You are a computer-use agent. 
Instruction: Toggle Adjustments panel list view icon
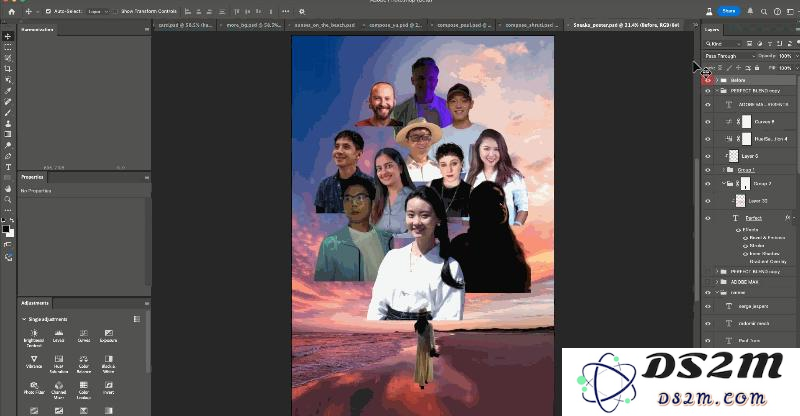[x=137, y=319]
